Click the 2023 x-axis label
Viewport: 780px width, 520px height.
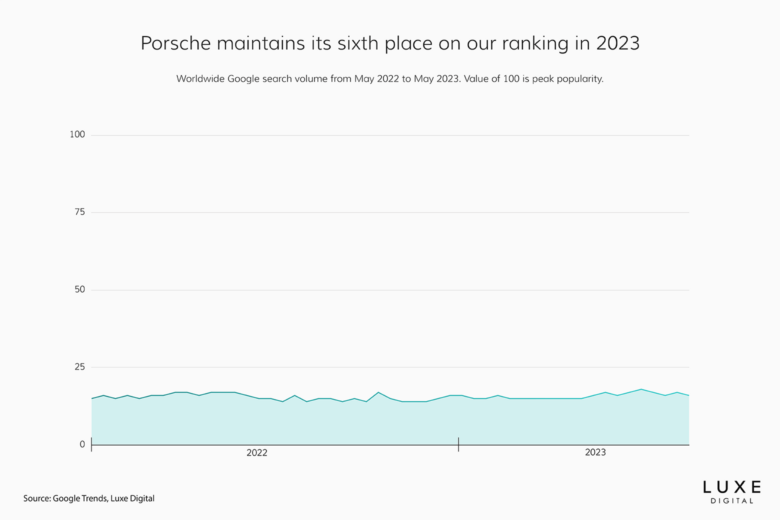(595, 452)
